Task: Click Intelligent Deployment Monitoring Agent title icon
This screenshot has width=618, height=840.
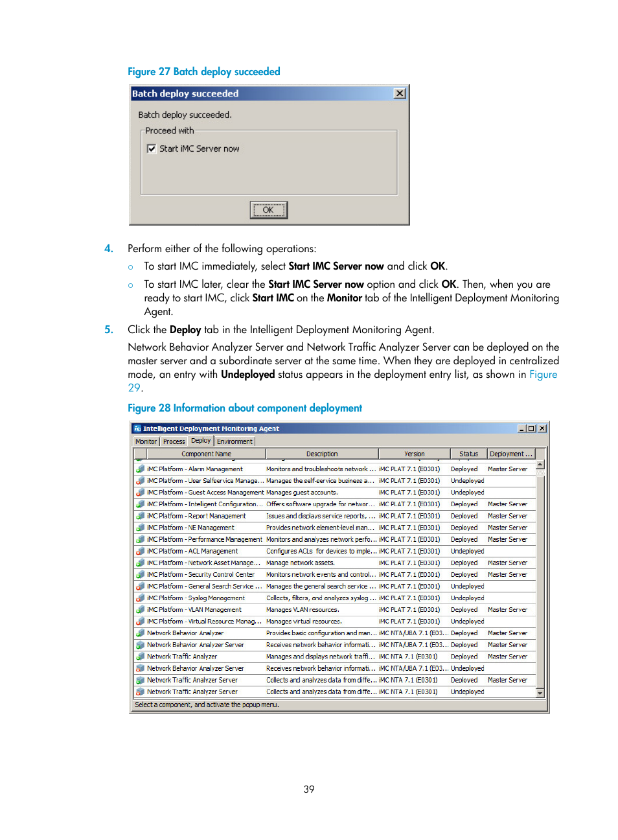Action: [x=137, y=428]
